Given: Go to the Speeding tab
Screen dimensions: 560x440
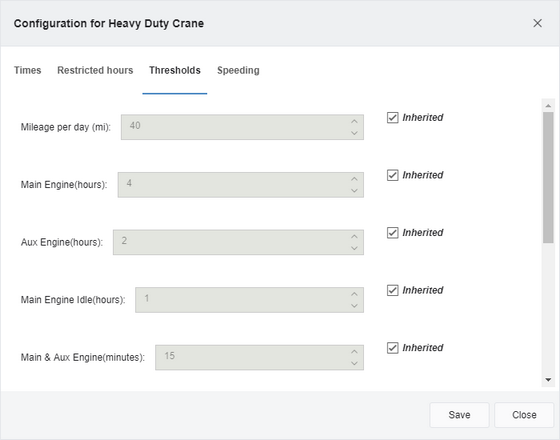Looking at the screenshot, I should 238,70.
